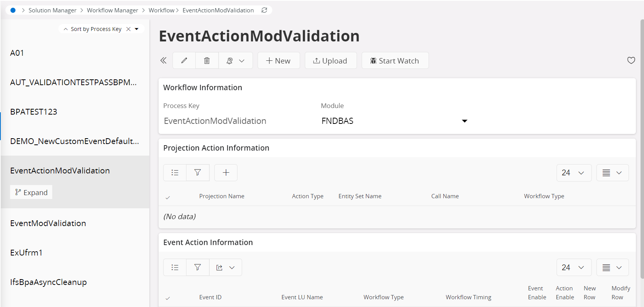Open row density dropdown in Event Action section
The height and width of the screenshot is (307, 644).
point(612,268)
